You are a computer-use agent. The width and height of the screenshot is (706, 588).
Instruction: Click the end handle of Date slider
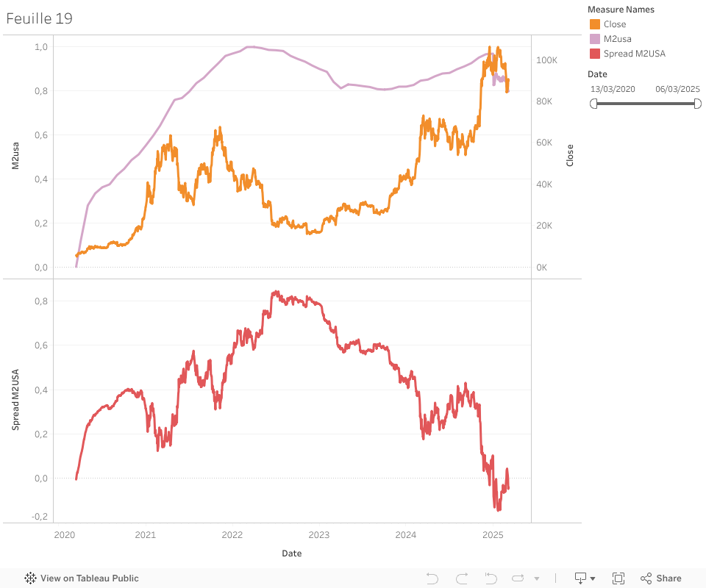point(697,104)
